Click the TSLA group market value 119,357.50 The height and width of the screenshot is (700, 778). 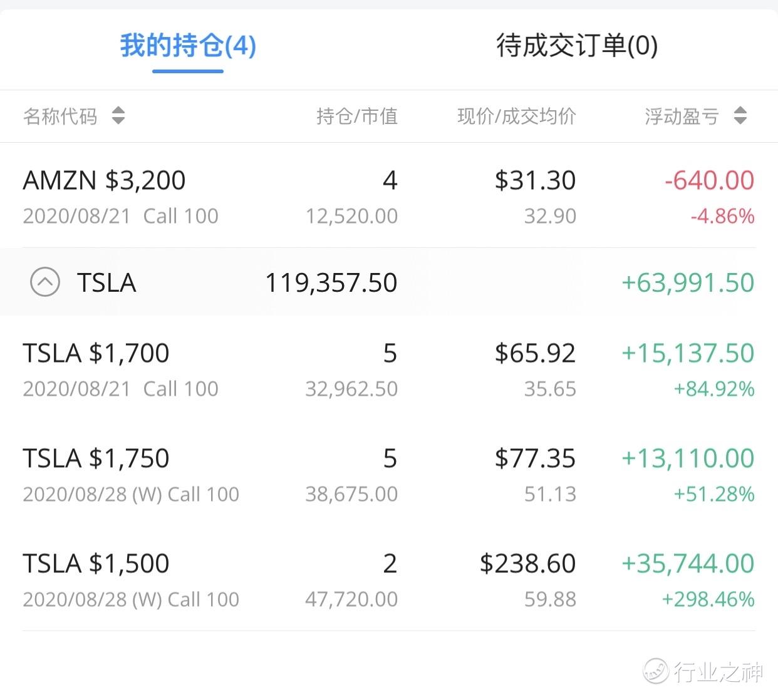[x=331, y=283]
